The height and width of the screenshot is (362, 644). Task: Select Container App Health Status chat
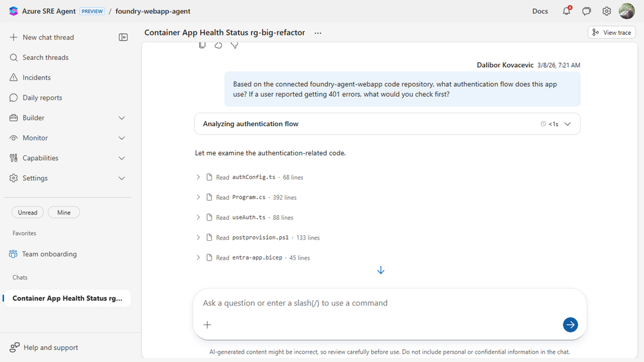[67, 298]
